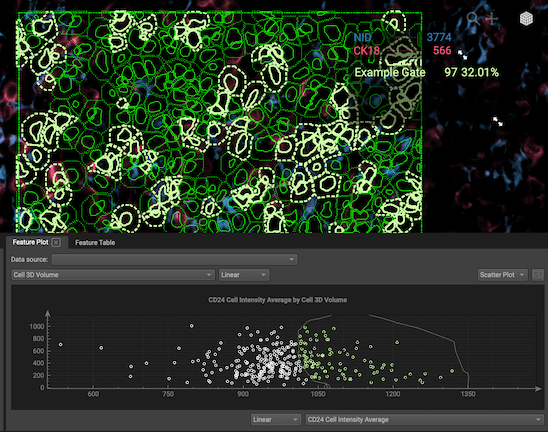Switch to the Feature Table tab
This screenshot has height=432, width=548.
(95, 243)
